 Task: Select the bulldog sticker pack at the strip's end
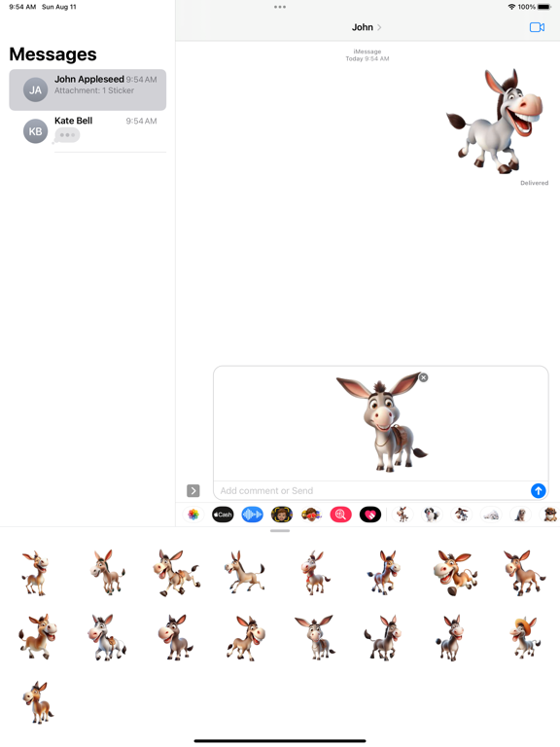550,515
